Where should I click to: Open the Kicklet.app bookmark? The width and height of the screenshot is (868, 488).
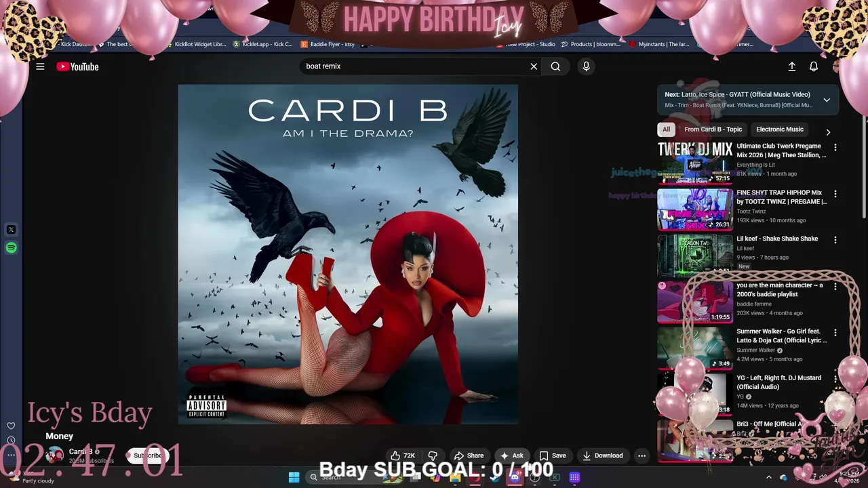262,44
